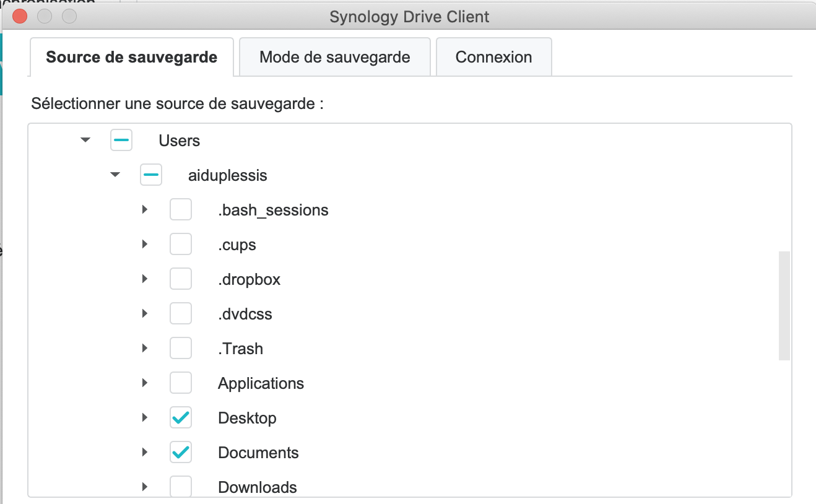The width and height of the screenshot is (816, 504).
Task: Include .Trash folder in backup
Action: [181, 349]
